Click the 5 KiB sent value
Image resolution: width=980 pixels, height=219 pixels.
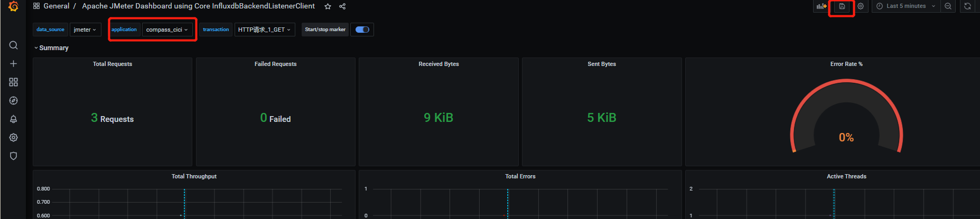[x=602, y=118]
